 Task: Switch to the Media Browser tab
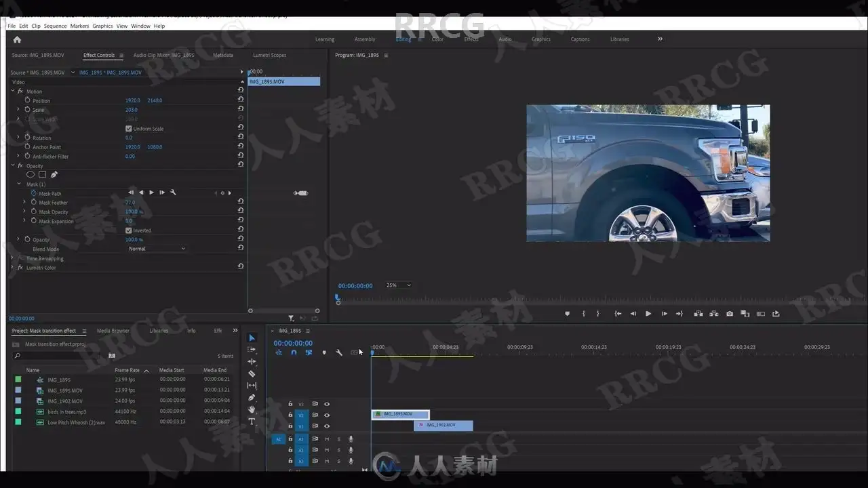tap(113, 331)
